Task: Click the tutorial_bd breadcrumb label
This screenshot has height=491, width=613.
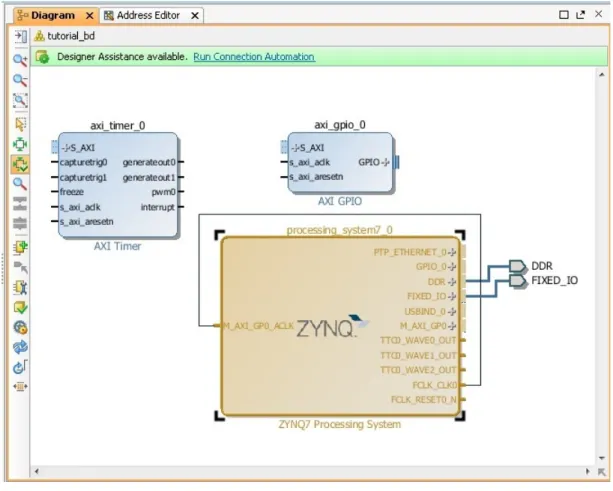Action: pyautogui.click(x=71, y=36)
